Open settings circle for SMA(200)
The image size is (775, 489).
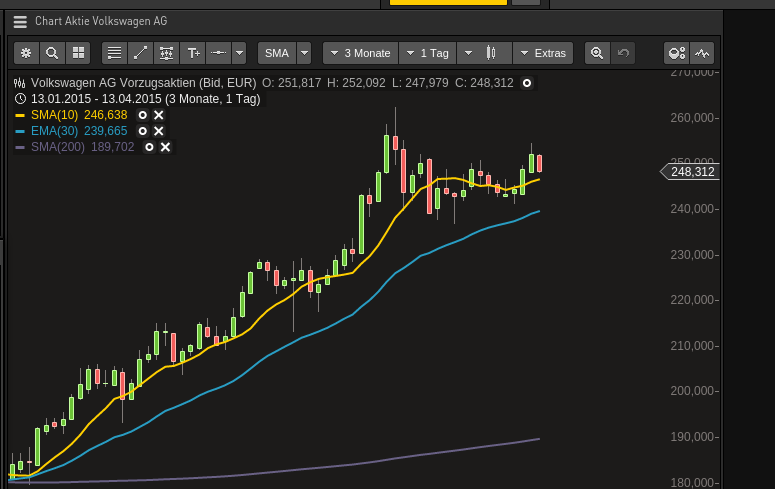tap(149, 147)
